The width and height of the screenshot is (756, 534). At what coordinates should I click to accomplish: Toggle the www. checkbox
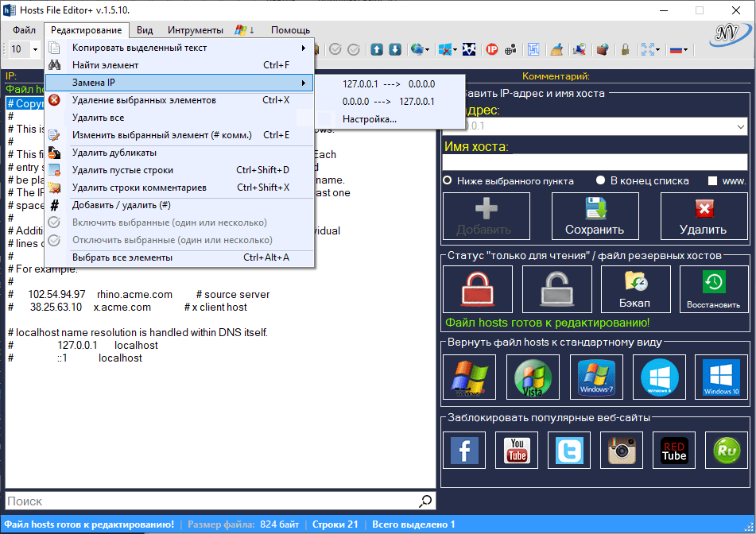point(712,180)
